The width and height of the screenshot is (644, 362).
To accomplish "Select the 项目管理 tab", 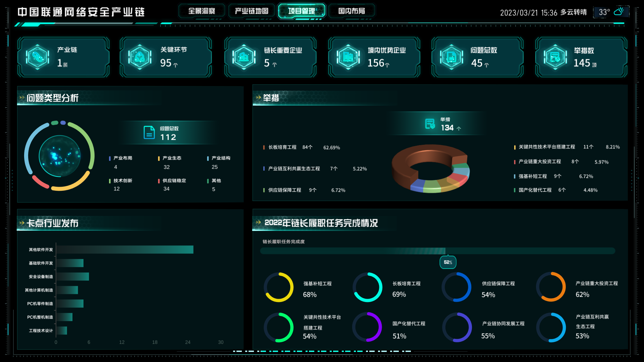I will pos(302,11).
